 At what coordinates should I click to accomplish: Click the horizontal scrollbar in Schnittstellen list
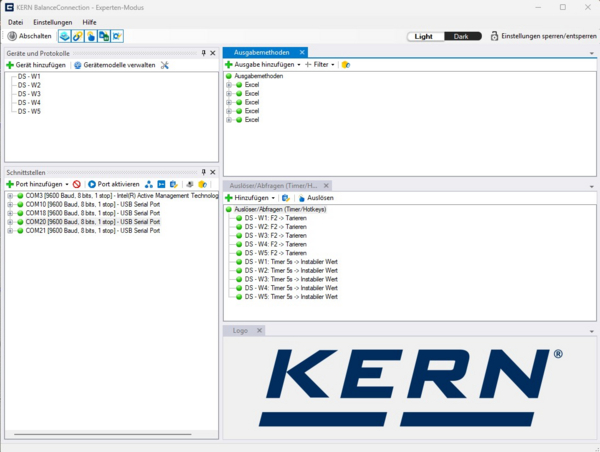(103, 434)
